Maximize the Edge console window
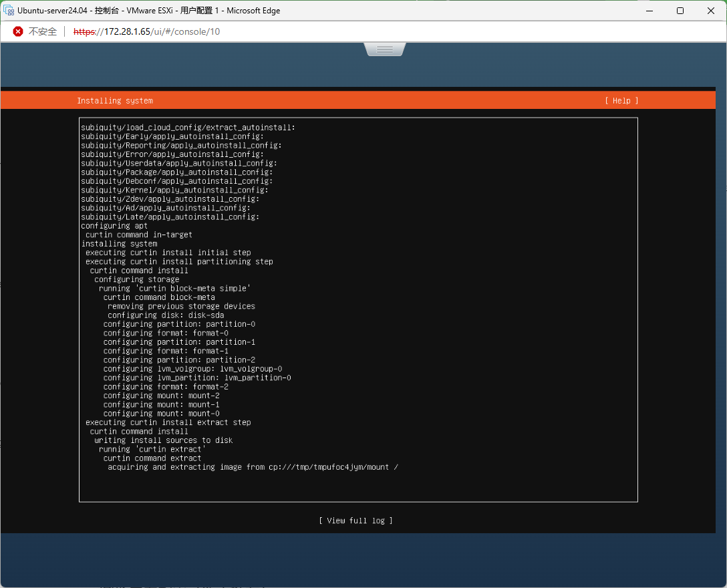 click(680, 11)
